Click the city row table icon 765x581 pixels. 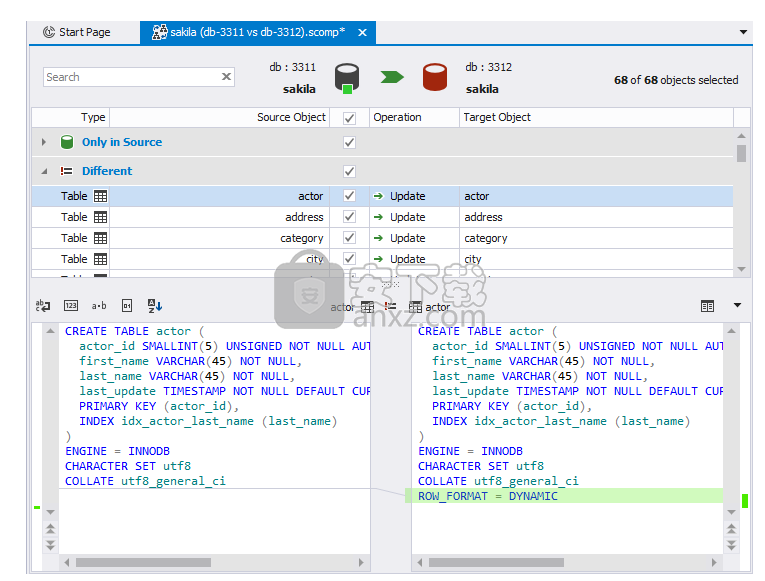[101, 259]
